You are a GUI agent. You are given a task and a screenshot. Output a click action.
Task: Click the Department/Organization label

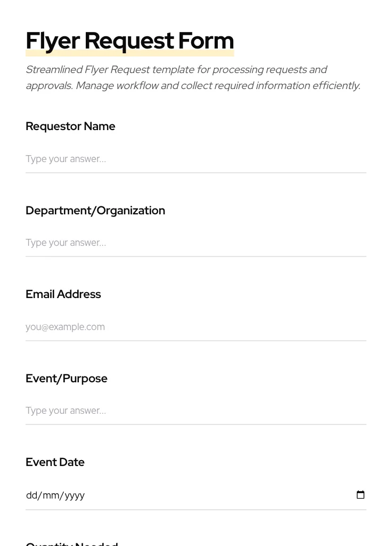(95, 211)
